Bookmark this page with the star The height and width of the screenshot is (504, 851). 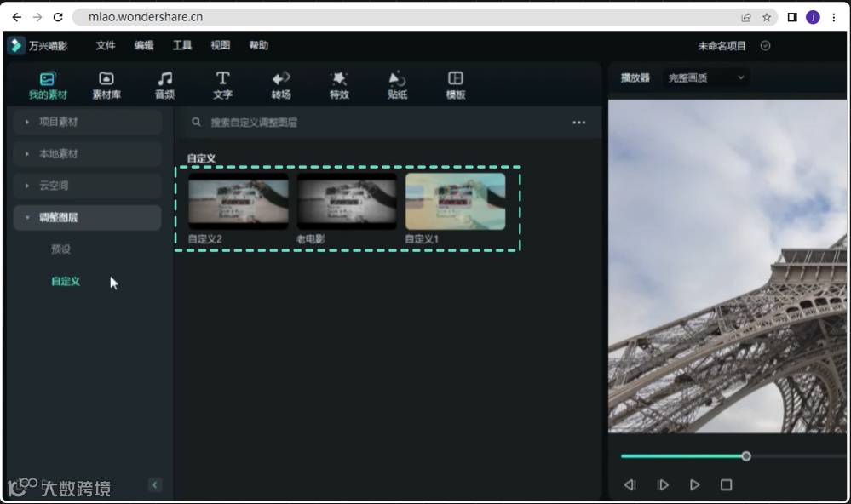(767, 17)
